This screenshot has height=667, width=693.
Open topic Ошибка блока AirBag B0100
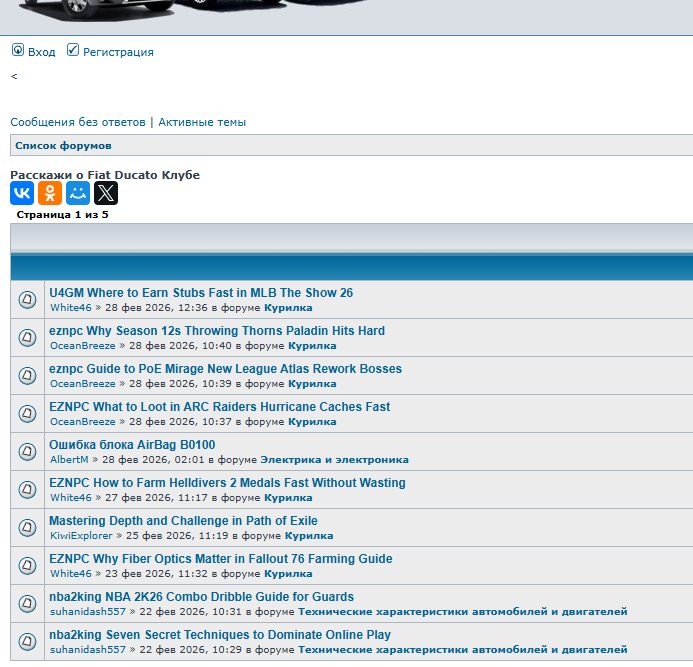(132, 445)
